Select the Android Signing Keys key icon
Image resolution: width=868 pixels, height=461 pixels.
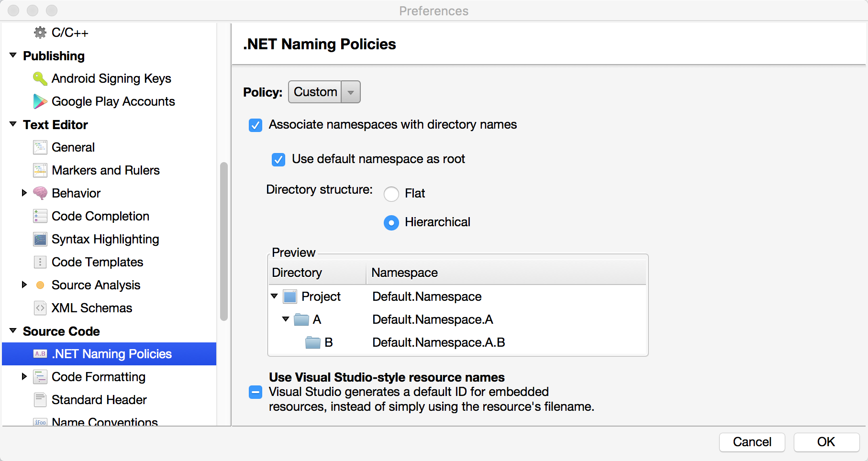pyautogui.click(x=40, y=78)
